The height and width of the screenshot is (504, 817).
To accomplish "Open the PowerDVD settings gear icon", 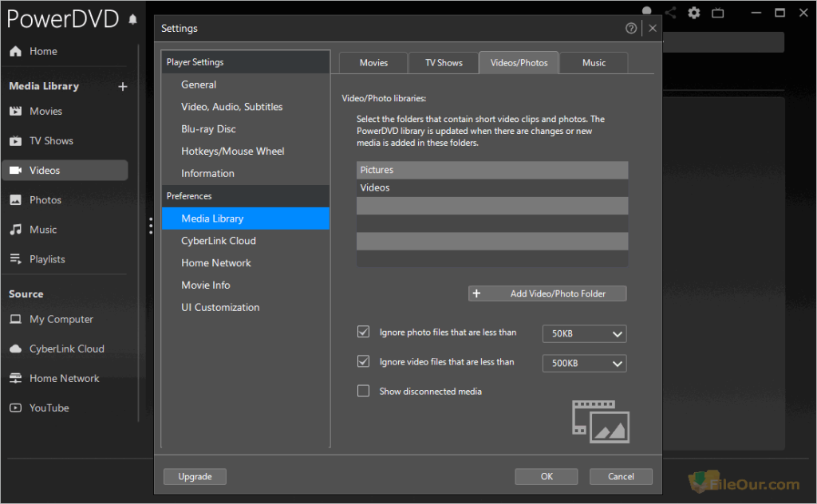I will click(693, 13).
